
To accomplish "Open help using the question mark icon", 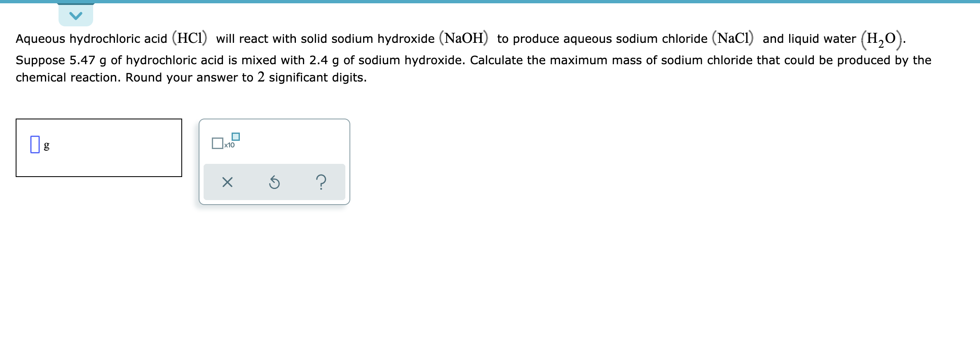I will point(321,182).
